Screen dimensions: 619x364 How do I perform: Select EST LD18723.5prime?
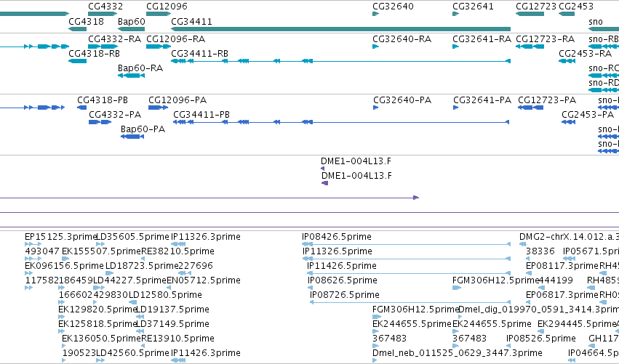coord(142,266)
